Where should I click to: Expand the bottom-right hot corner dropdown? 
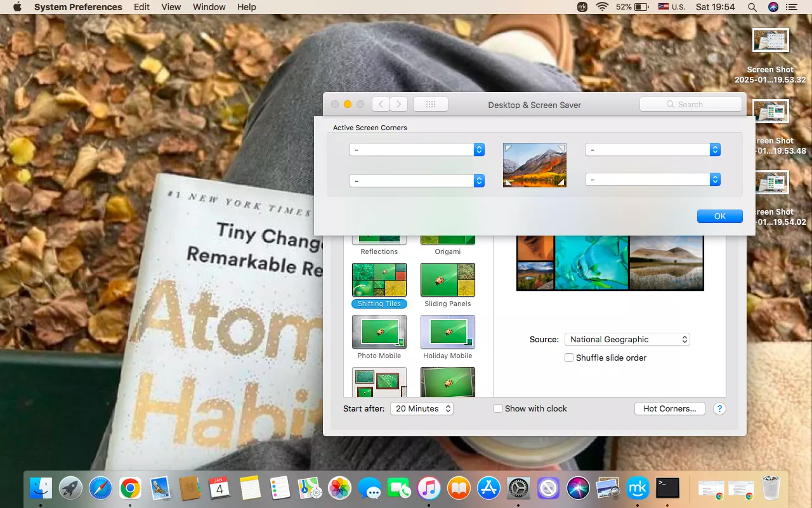tap(652, 180)
